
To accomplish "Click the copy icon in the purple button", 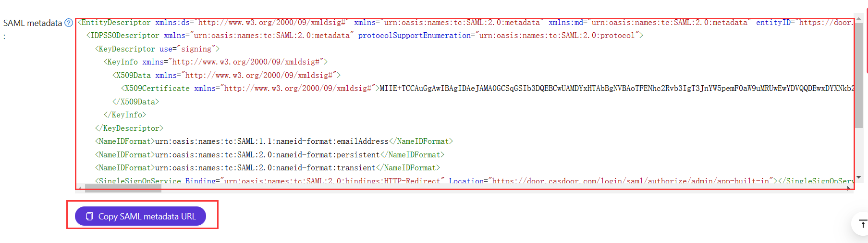I will point(89,217).
